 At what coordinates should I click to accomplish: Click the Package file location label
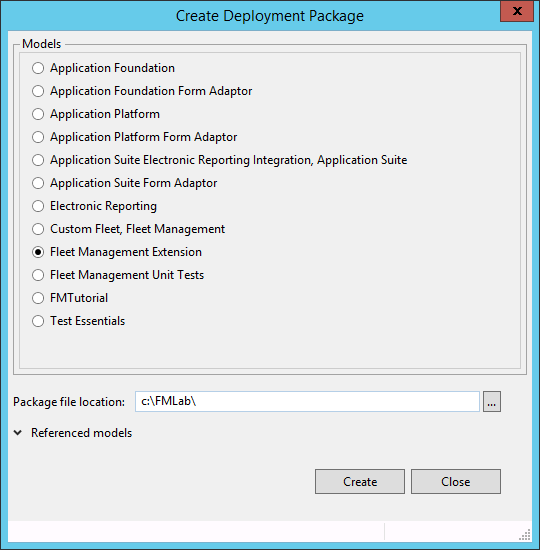click(x=69, y=402)
